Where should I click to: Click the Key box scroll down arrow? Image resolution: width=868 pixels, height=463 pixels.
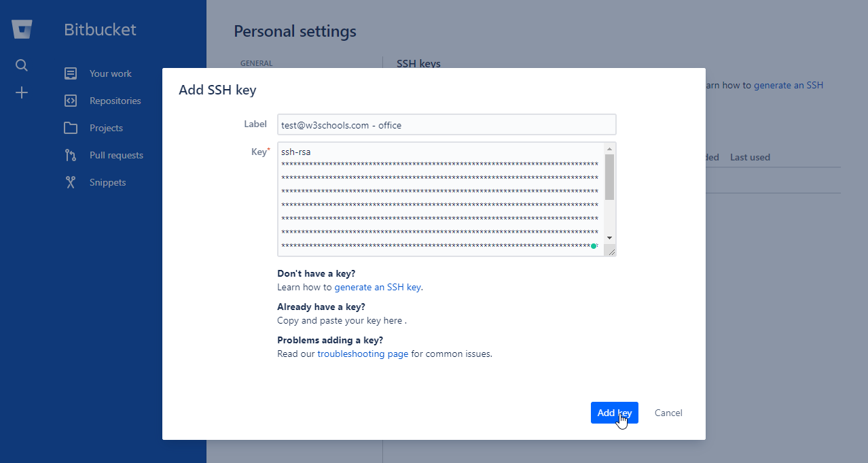pyautogui.click(x=609, y=237)
